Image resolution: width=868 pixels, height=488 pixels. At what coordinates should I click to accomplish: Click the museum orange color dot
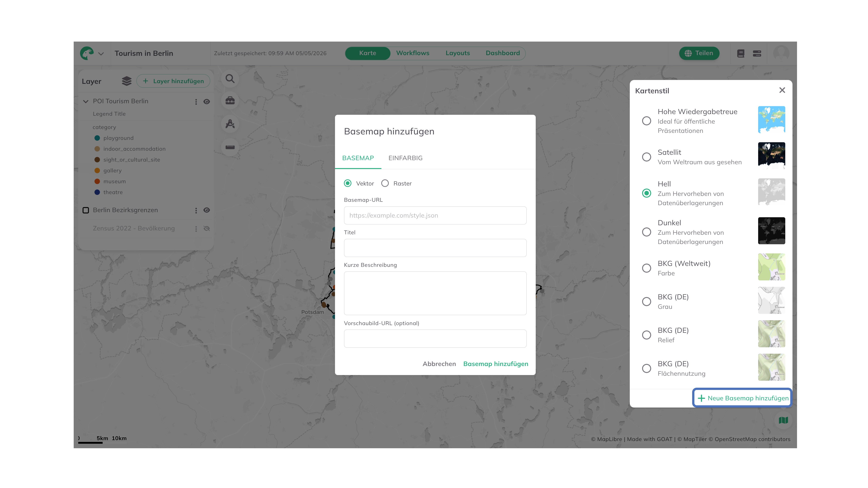tap(97, 181)
